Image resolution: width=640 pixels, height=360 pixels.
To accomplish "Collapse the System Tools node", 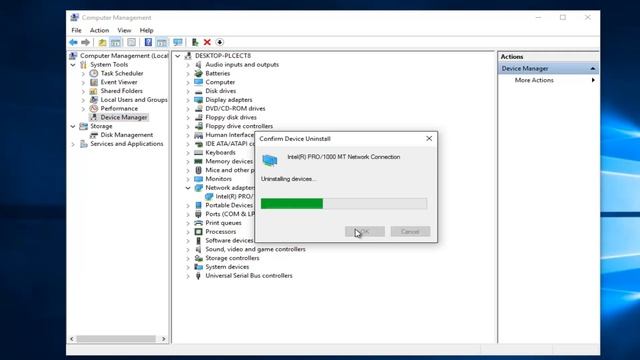I will click(x=73, y=64).
